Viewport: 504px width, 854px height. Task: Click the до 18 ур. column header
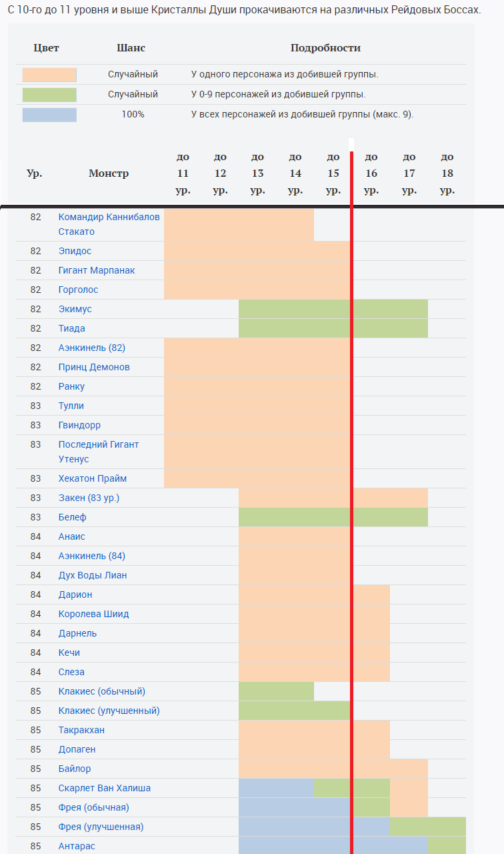[x=447, y=173]
